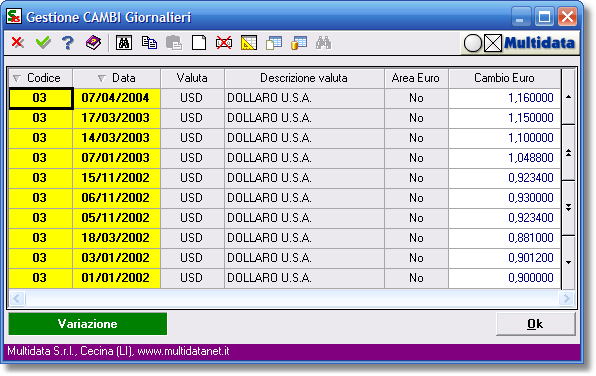Maximize the Gestione CAMBI Giornalieri window
Viewport: 596px width, 376px height.
click(x=544, y=17)
